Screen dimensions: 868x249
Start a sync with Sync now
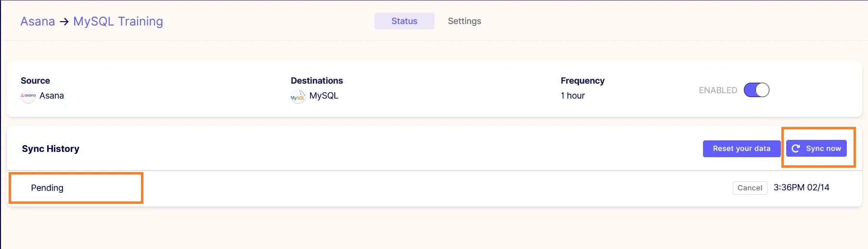coord(817,149)
